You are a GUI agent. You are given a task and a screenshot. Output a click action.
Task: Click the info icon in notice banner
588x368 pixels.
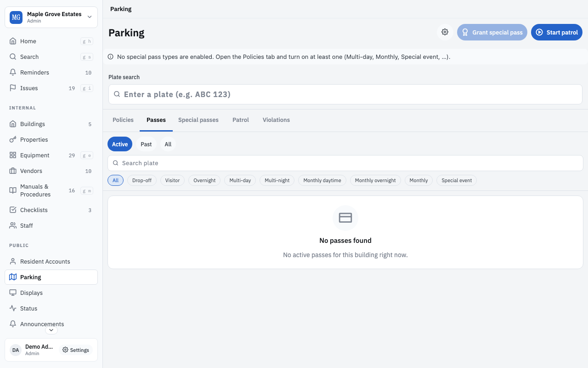click(111, 57)
